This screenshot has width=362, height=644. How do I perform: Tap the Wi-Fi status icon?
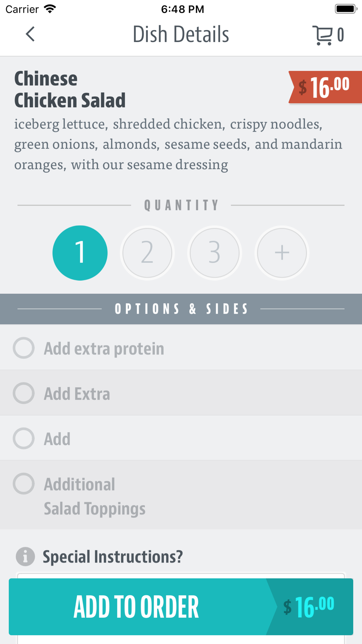pyautogui.click(x=50, y=9)
